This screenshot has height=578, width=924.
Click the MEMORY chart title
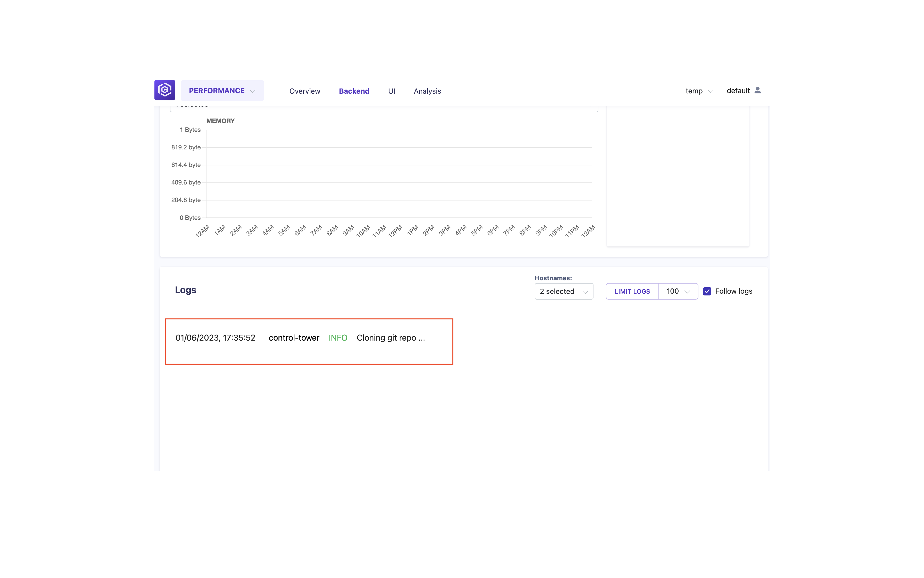(220, 121)
